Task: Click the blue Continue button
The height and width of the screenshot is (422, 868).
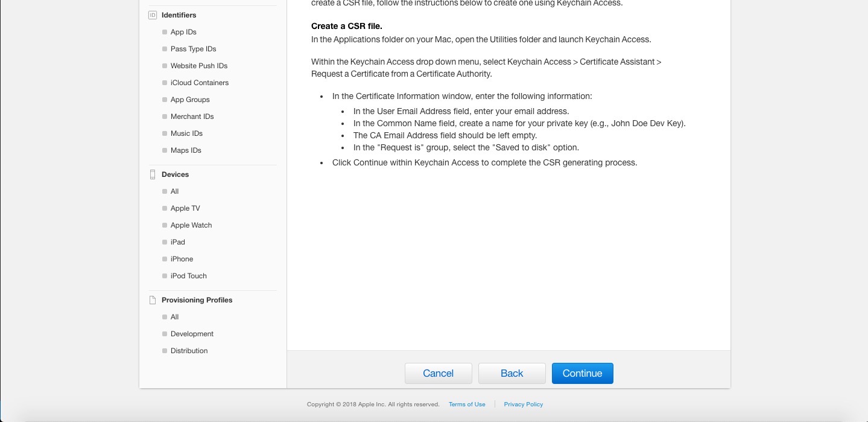Action: (583, 373)
